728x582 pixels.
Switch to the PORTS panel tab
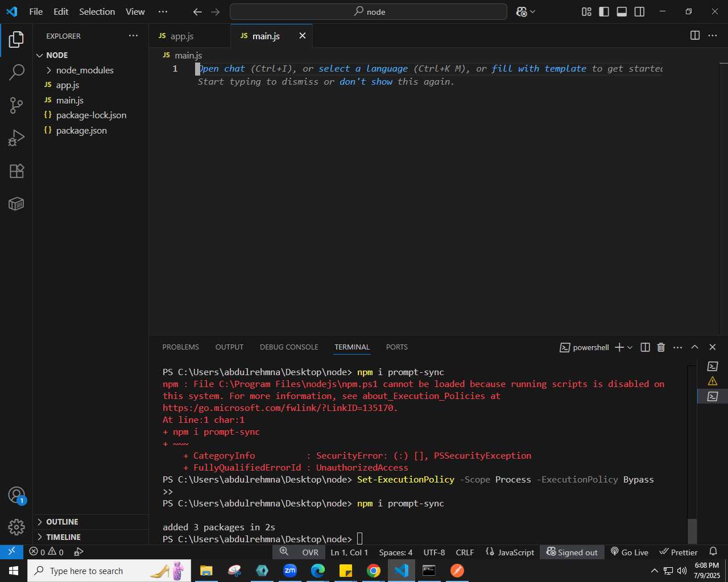tap(397, 347)
